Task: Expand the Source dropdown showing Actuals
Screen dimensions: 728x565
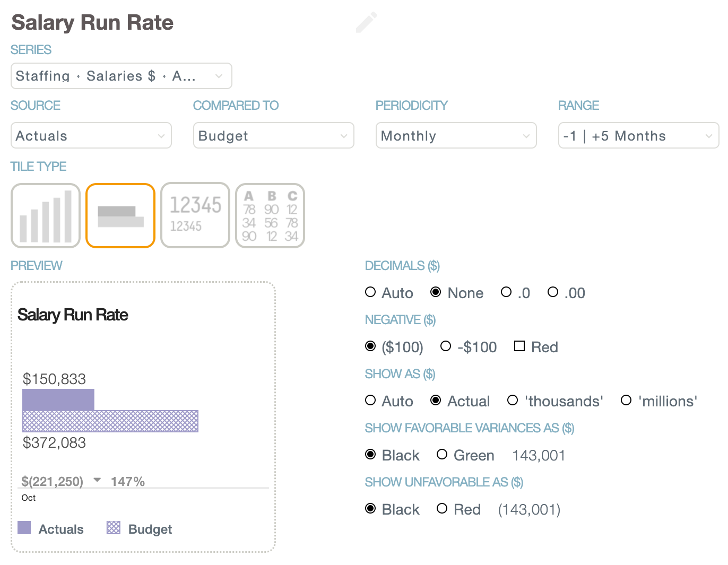Action: [91, 136]
